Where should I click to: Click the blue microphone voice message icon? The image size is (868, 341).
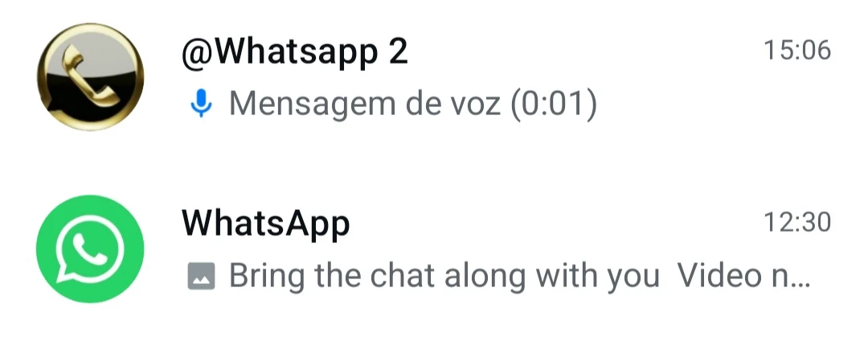pyautogui.click(x=202, y=104)
